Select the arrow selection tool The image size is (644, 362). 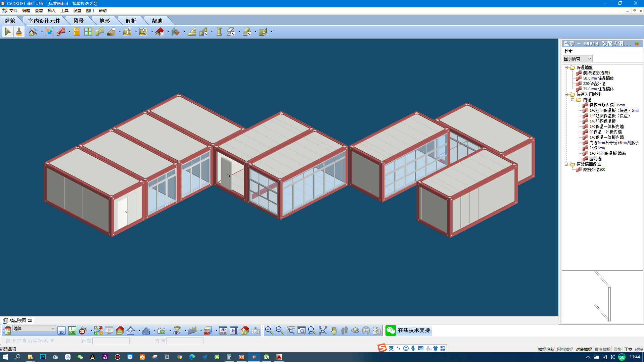tap(8, 32)
